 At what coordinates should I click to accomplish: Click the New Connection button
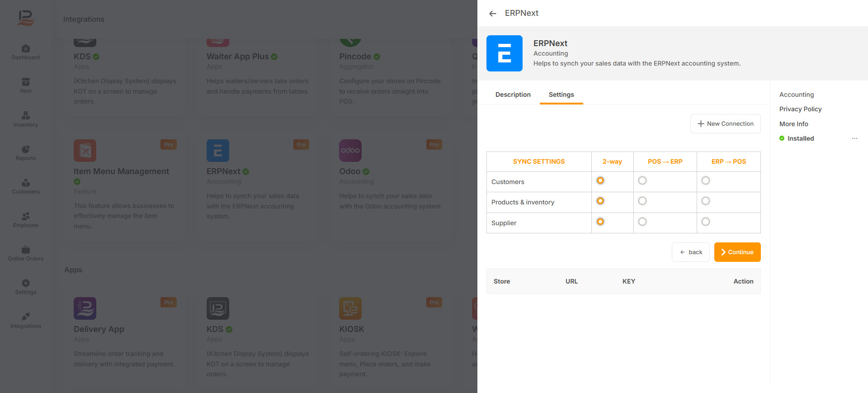click(725, 124)
